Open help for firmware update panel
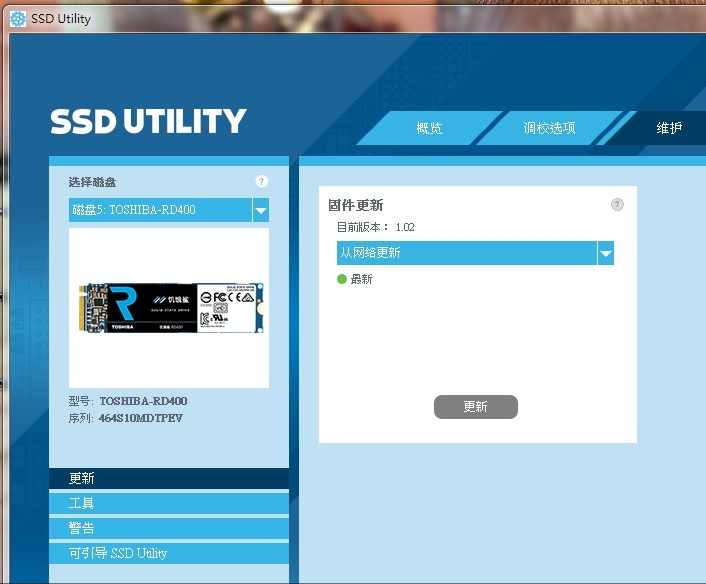Screen dimensions: 706x584 617,204
